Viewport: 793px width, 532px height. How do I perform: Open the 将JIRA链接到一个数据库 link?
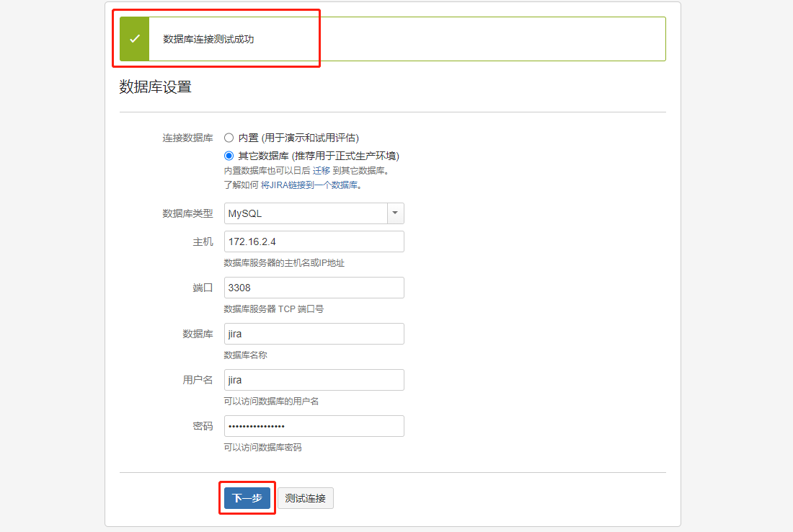(x=309, y=185)
